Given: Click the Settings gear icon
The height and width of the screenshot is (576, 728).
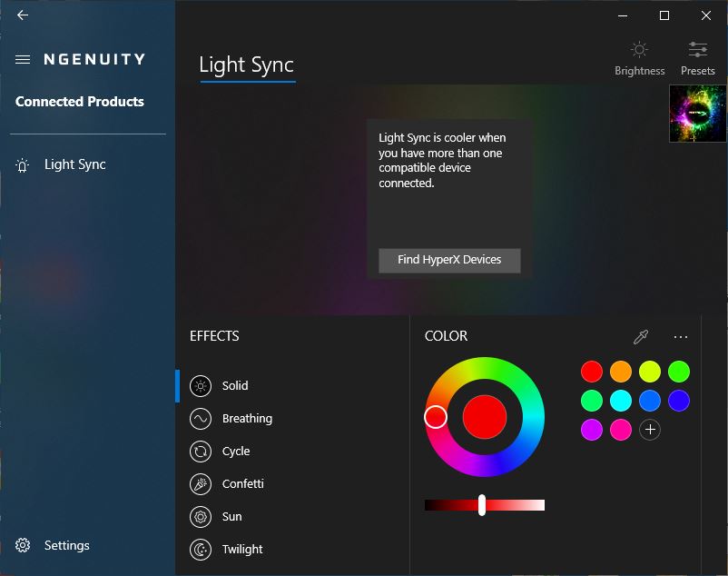Looking at the screenshot, I should click(x=23, y=545).
